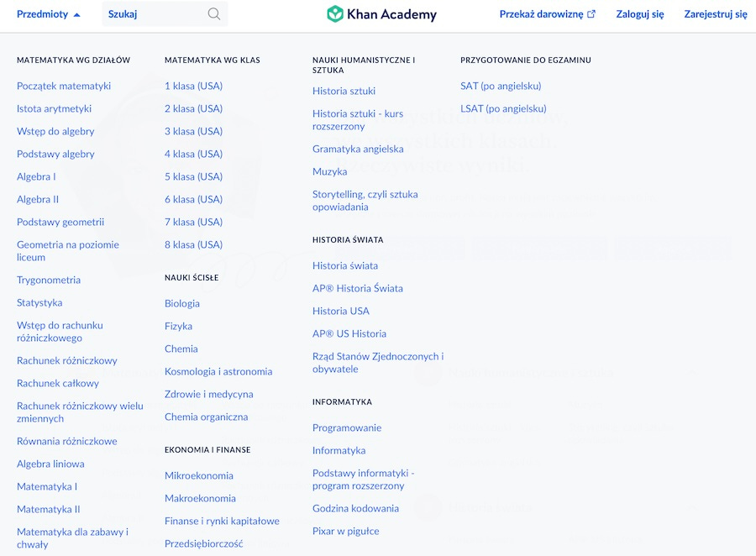Click Zaloguj się to log in
The width and height of the screenshot is (756, 556).
click(640, 14)
